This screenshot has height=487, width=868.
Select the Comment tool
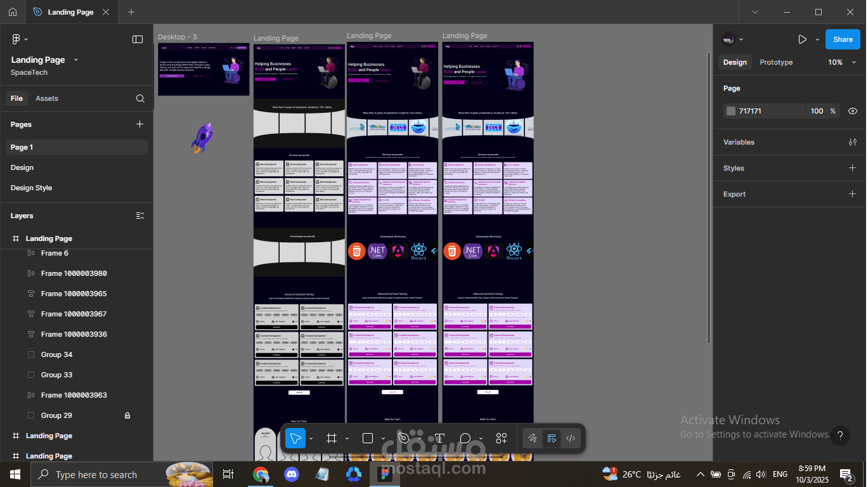click(465, 438)
